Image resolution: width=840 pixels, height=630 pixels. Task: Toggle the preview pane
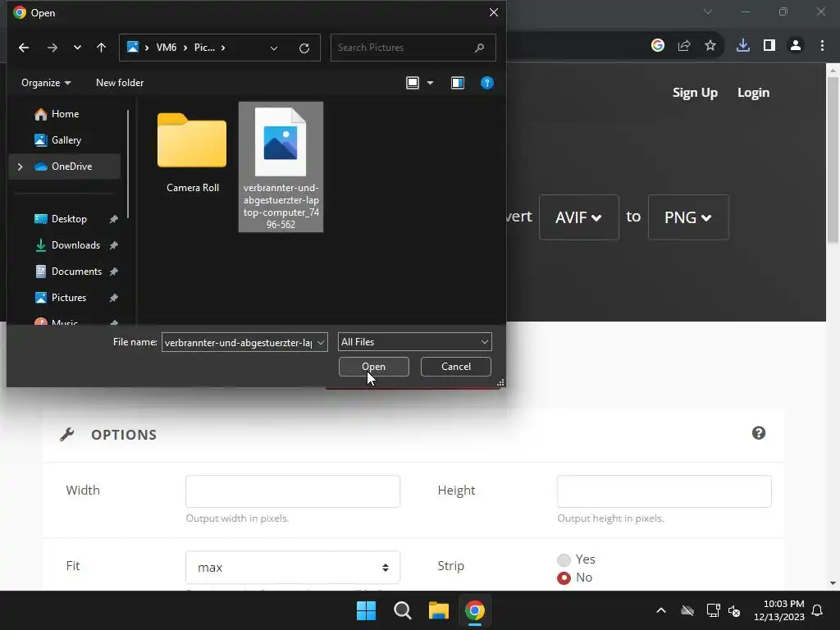458,83
